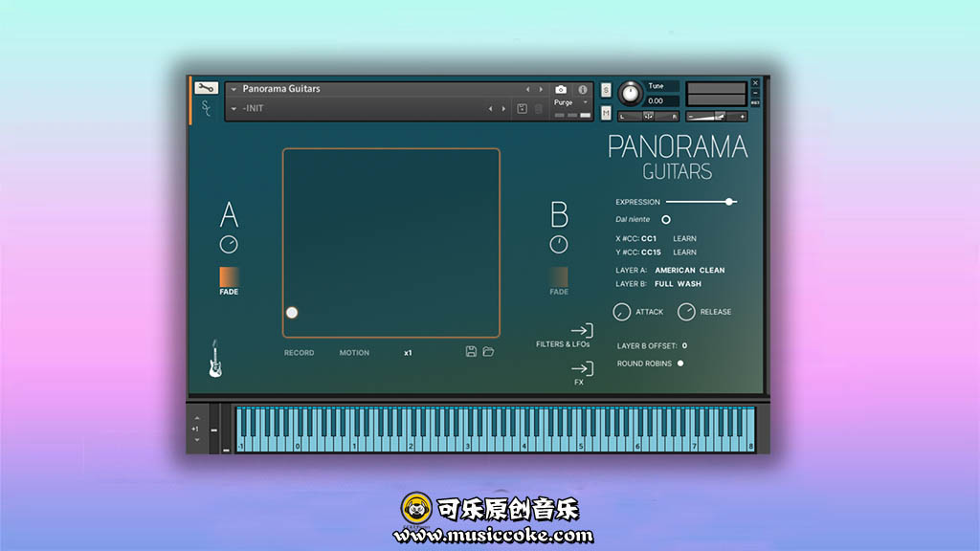The image size is (980, 551).
Task: Open LAYER A AMERICAN CLEAN sound selector
Action: 689,271
